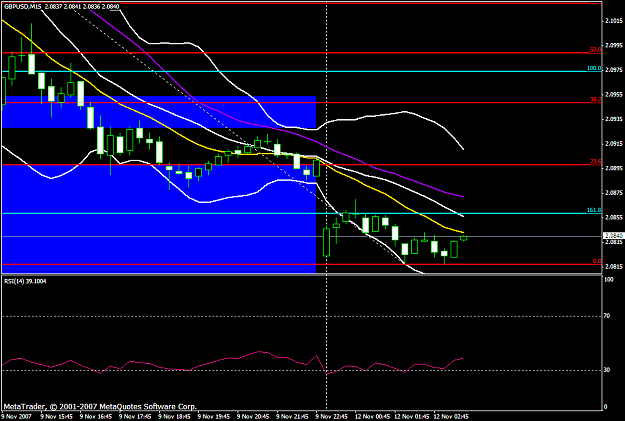Screen dimensions: 625x421
Task: Click the 2.0975 price axis label
Action: pyautogui.click(x=614, y=70)
